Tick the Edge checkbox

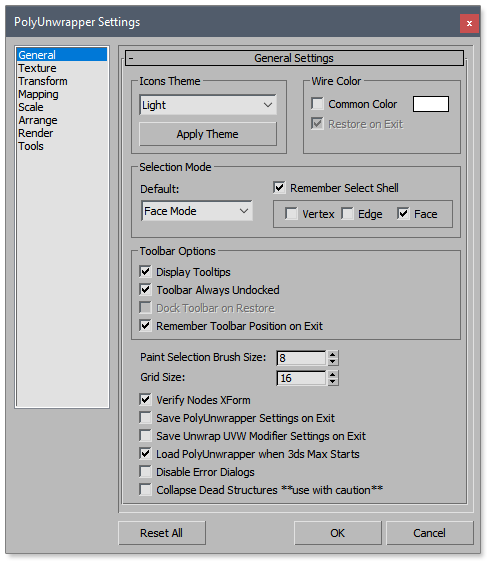[x=347, y=214]
